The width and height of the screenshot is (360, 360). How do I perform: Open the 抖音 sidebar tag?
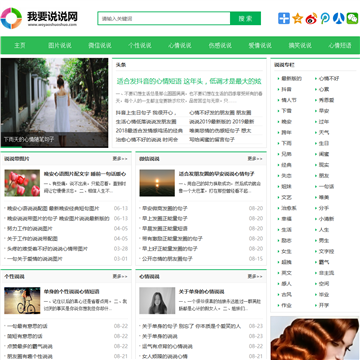(x=287, y=89)
